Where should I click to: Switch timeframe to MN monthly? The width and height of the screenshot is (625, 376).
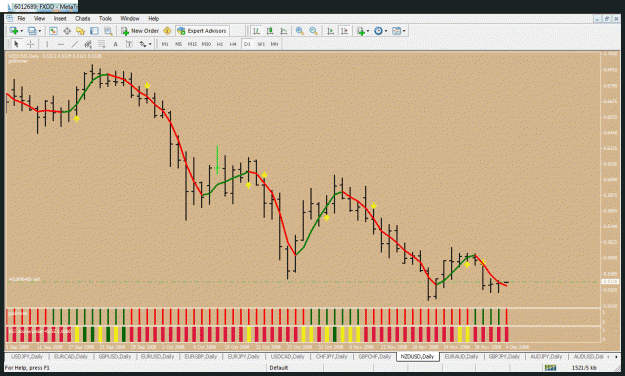click(274, 44)
